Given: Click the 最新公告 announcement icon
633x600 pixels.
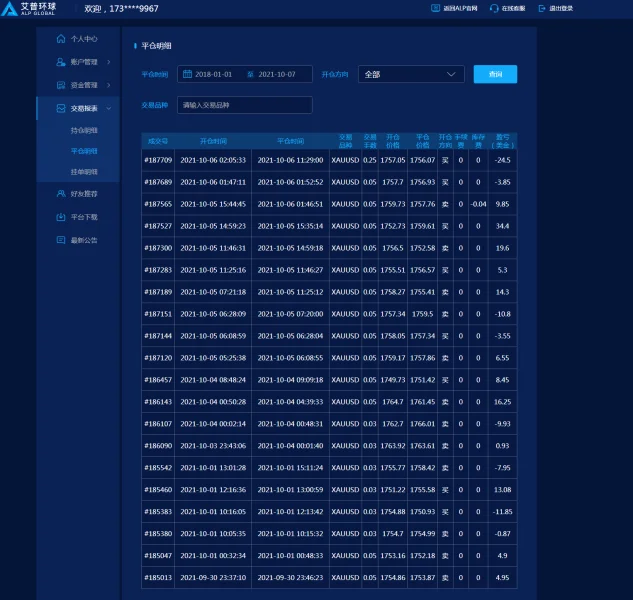Looking at the screenshot, I should point(61,240).
